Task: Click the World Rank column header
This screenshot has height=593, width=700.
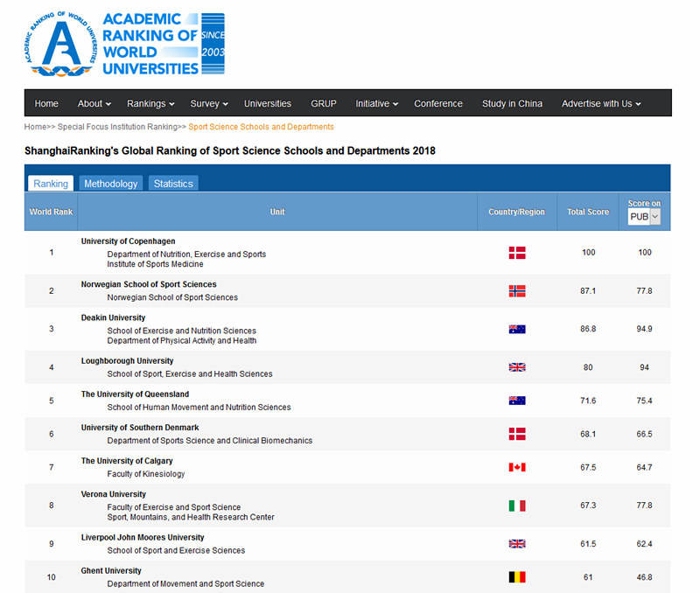Action: pos(51,212)
